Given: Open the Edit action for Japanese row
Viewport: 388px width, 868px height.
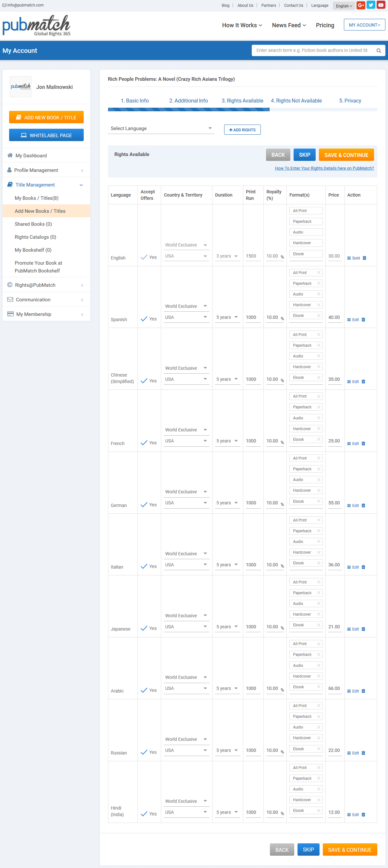Looking at the screenshot, I should tap(353, 629).
